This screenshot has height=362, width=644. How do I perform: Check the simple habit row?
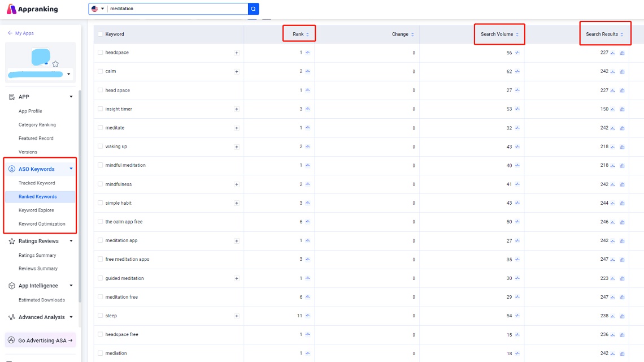tap(100, 203)
